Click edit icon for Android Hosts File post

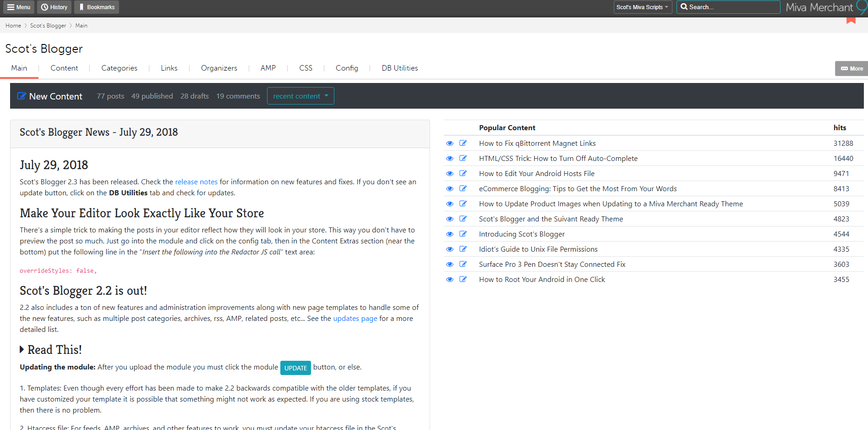click(x=463, y=173)
